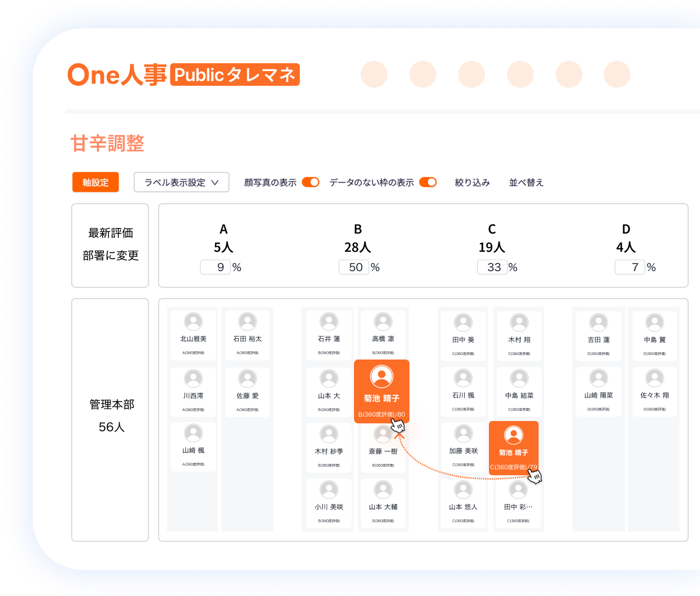Viewport: 700px width, 596px height.
Task: Turn off データのない枠の表示 switch
Action: click(x=428, y=182)
